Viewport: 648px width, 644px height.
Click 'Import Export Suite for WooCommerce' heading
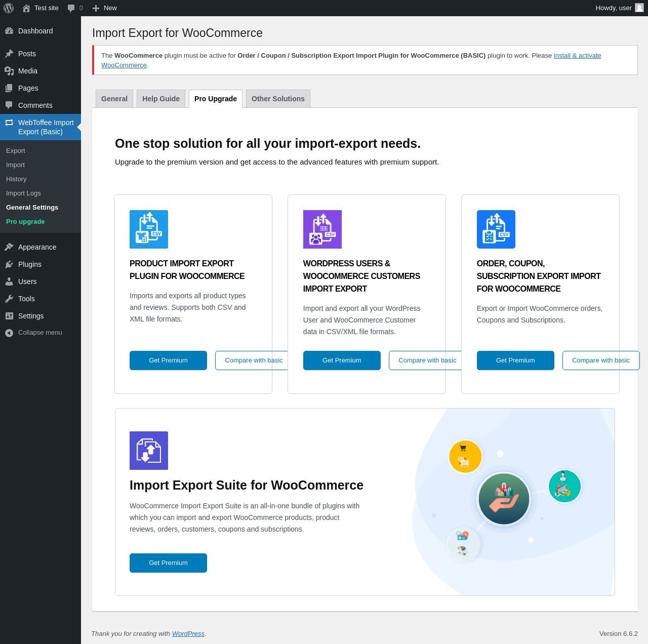pos(247,485)
